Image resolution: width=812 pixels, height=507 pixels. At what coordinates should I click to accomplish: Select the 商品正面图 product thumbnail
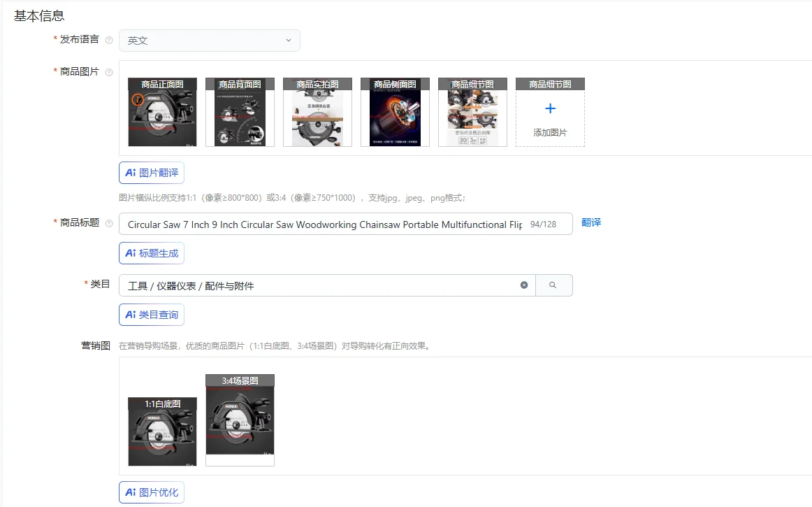[x=163, y=112]
